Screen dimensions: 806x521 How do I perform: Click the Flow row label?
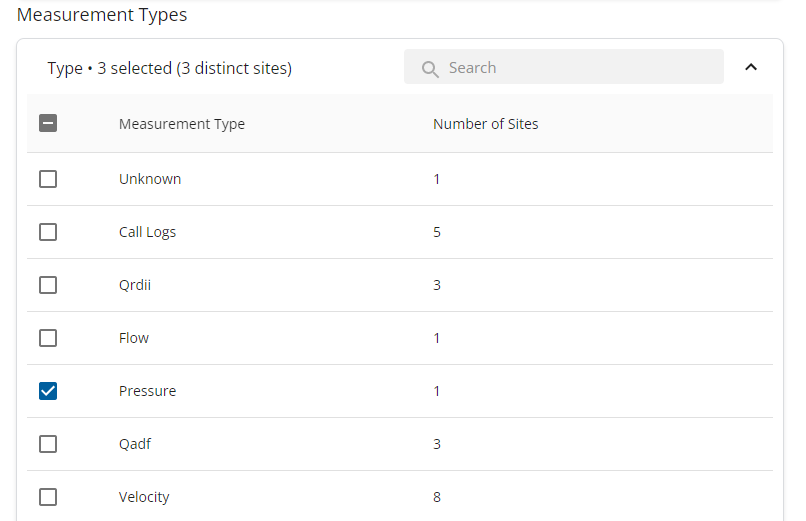pyautogui.click(x=134, y=338)
